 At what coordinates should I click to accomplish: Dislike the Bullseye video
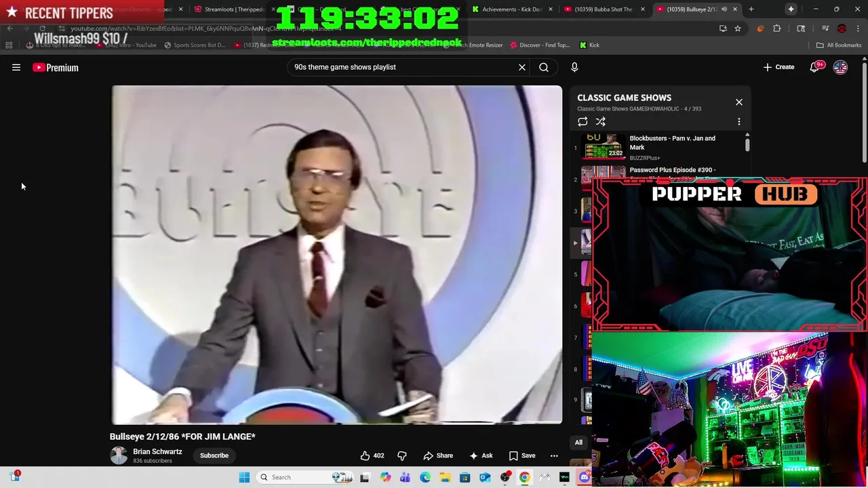click(402, 455)
